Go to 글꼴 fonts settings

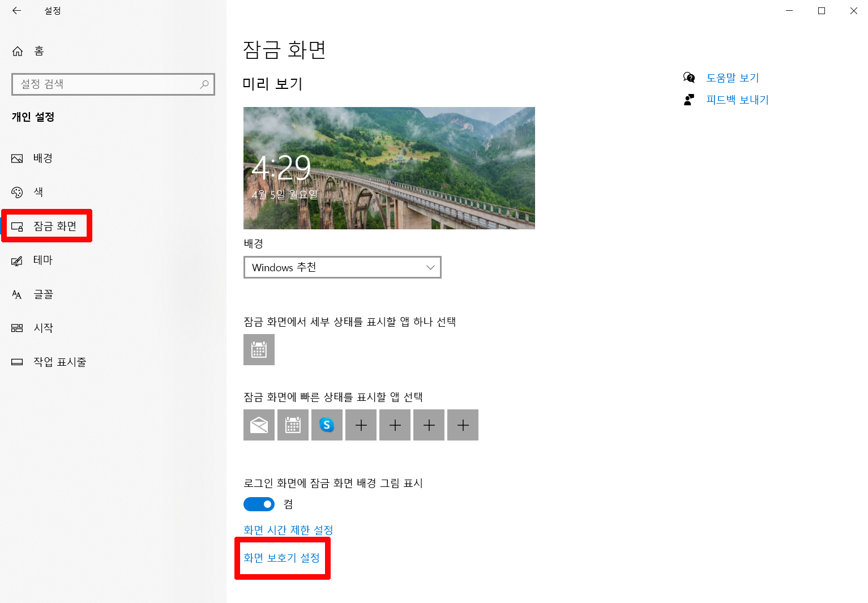pyautogui.click(x=43, y=294)
